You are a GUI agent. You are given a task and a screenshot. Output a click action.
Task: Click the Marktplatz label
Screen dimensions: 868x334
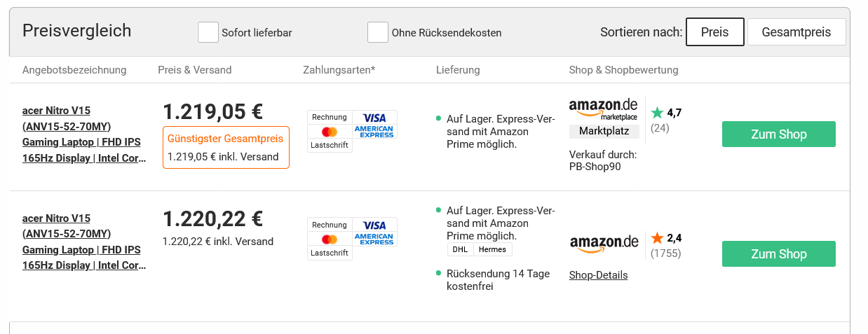[x=604, y=131]
